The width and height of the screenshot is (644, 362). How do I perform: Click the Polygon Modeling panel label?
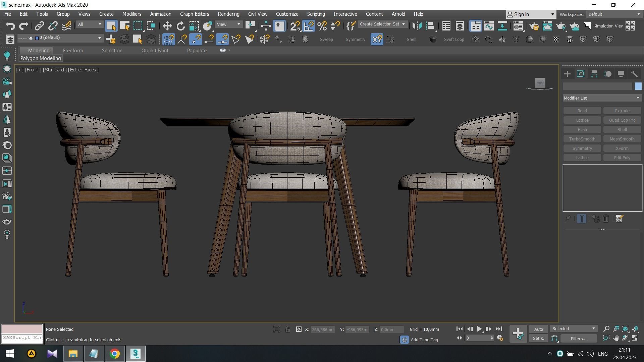click(41, 58)
